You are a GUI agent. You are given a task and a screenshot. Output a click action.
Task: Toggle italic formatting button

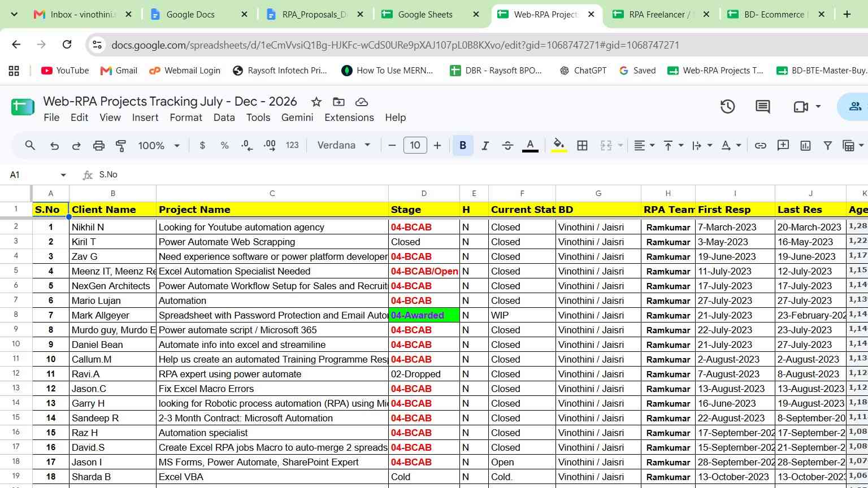485,146
